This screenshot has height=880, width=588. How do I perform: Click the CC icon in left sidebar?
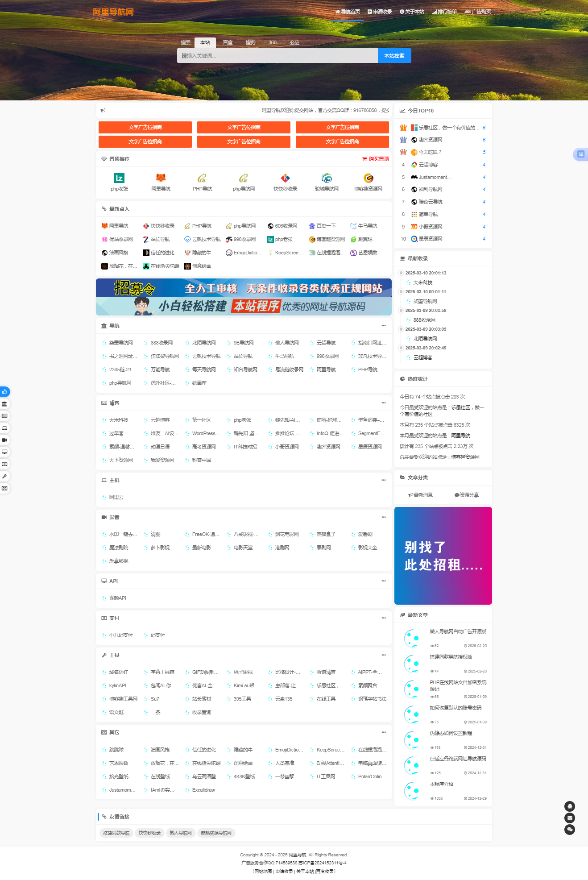pyautogui.click(x=4, y=488)
